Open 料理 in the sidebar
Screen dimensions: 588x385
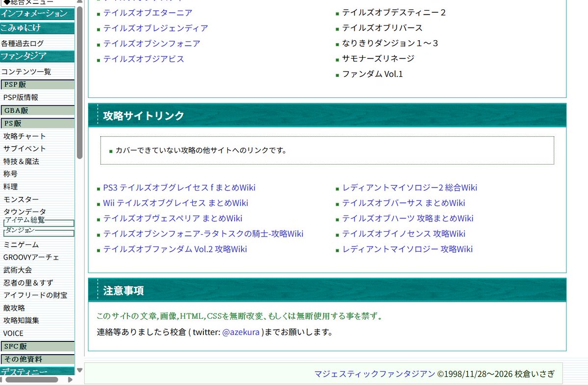[10, 187]
